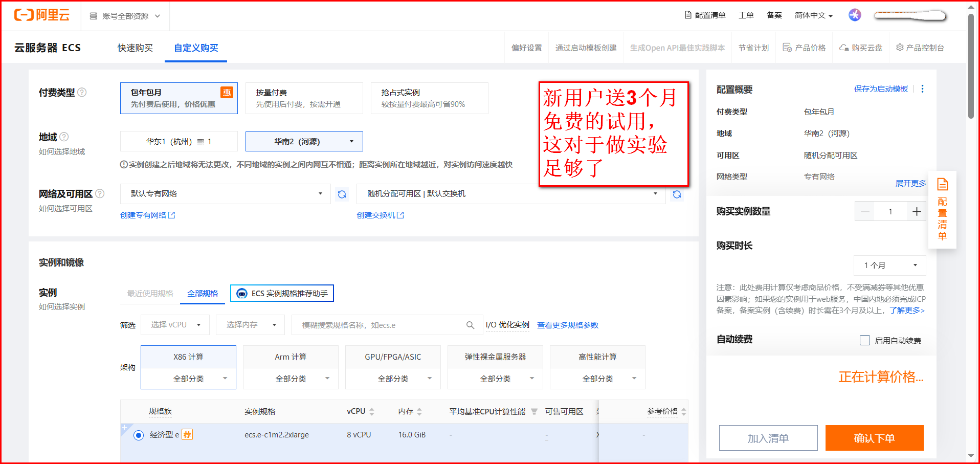Click the network and zone help icon
This screenshot has height=464, width=980.
(100, 193)
